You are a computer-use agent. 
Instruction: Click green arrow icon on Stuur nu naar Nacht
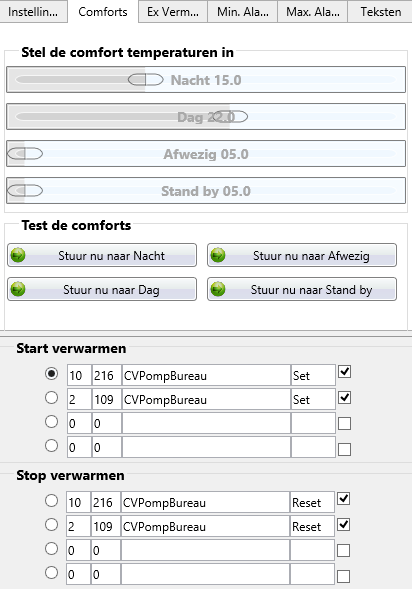tap(18, 255)
